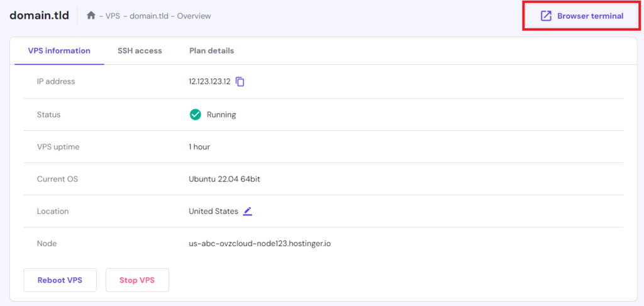Click the external-link icon beside Browser terminal
Viewport: 644px width, 306px height.
tap(546, 16)
